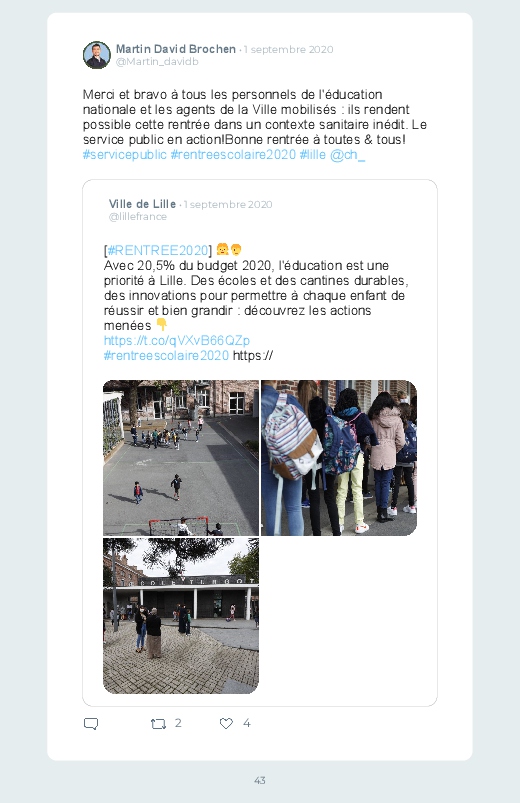The image size is (520, 803).
Task: Click the retweet arrows icon
Action: click(158, 724)
